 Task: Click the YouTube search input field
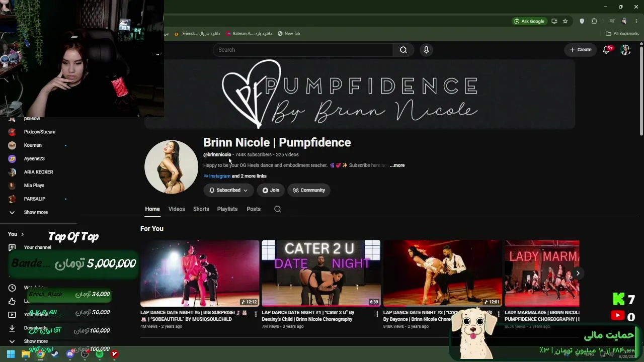[x=303, y=50]
